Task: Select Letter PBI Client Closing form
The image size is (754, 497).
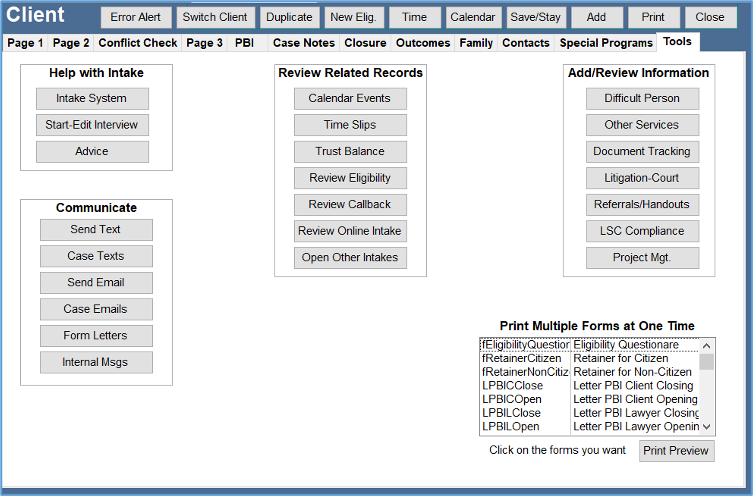Action: [632, 386]
